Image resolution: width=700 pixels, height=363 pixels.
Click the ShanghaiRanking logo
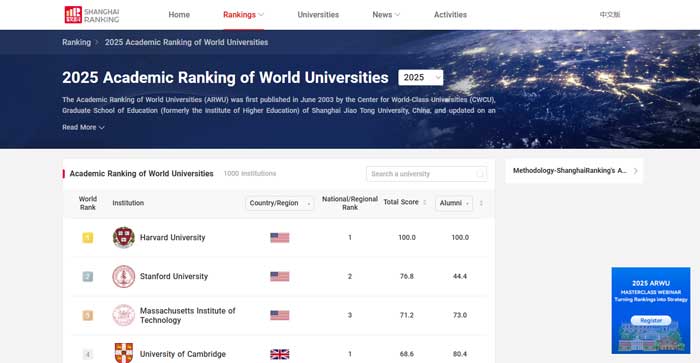coord(92,15)
